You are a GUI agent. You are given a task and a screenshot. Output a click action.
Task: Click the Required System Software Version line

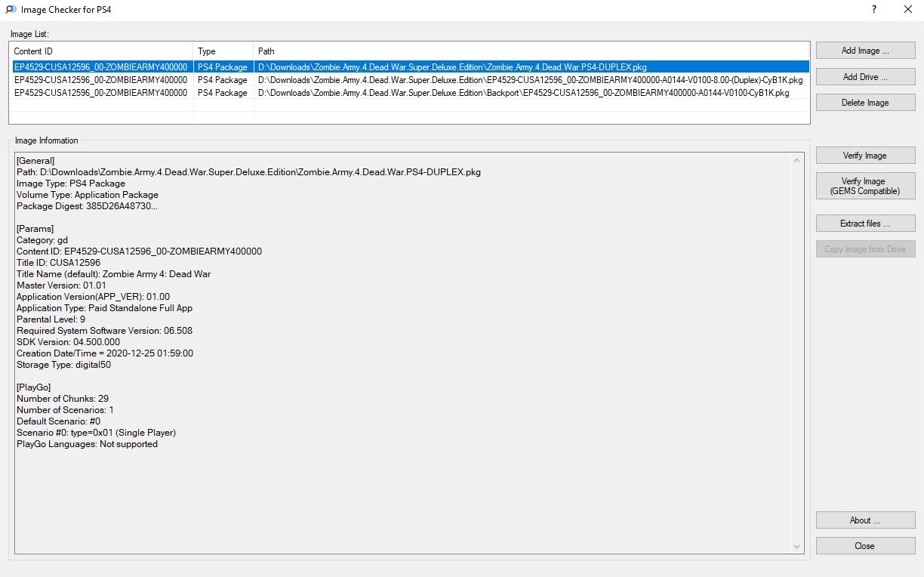(104, 331)
